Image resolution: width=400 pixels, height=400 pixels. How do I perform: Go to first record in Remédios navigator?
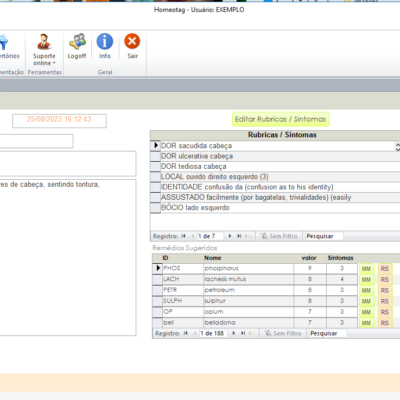(186, 333)
